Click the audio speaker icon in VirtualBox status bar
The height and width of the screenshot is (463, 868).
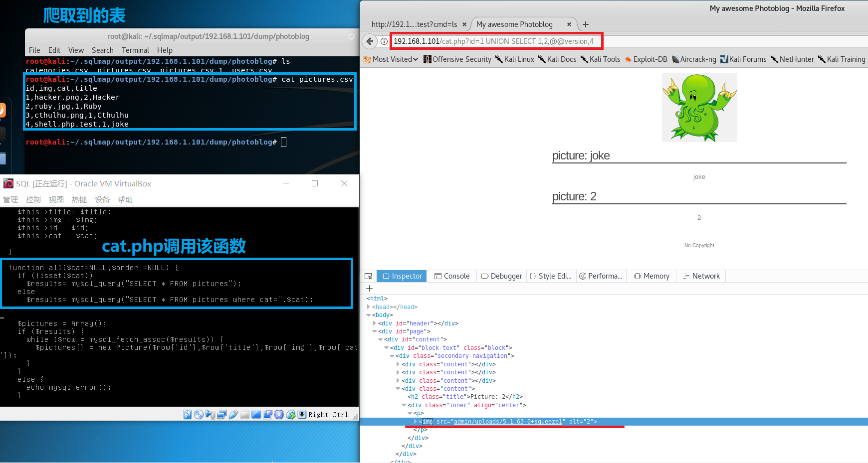[210, 414]
